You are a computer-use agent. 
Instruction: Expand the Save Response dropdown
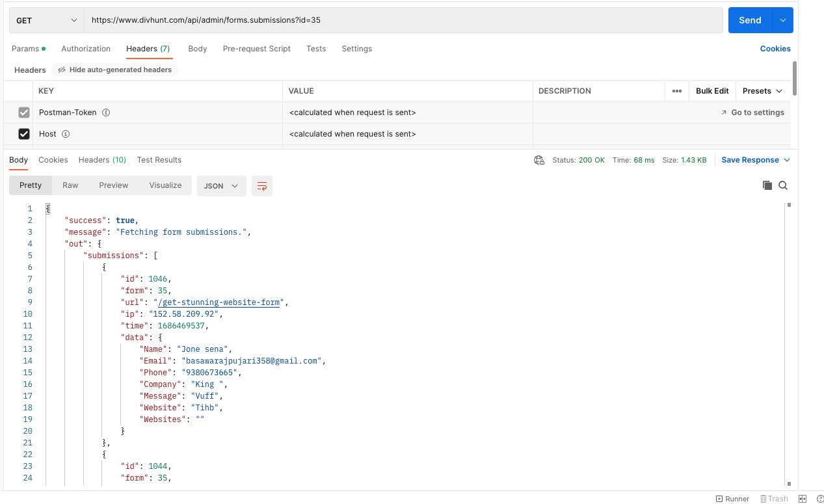coord(756,160)
